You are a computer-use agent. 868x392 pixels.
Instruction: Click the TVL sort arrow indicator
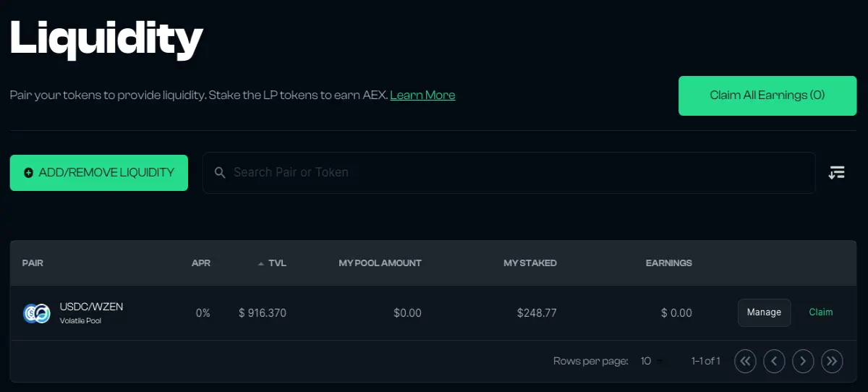pyautogui.click(x=261, y=263)
